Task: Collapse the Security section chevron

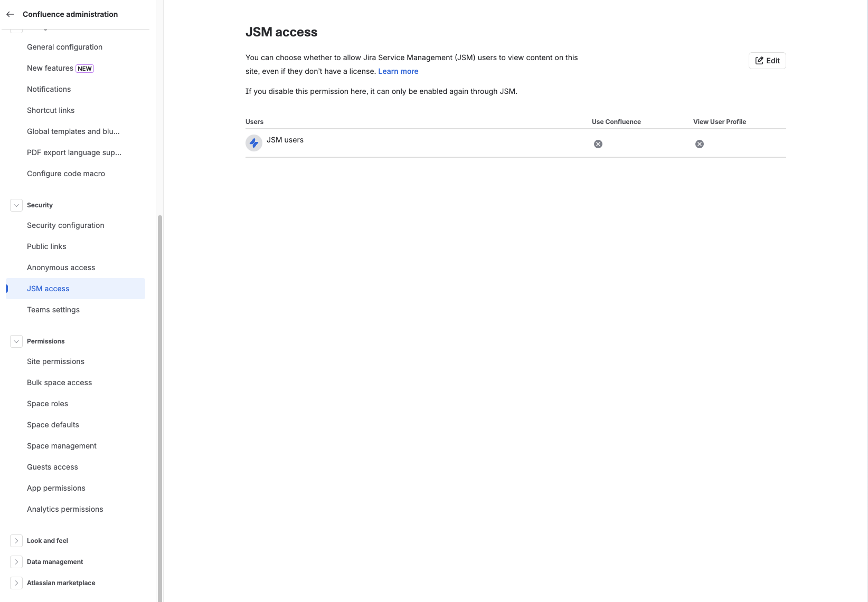Action: click(x=16, y=205)
